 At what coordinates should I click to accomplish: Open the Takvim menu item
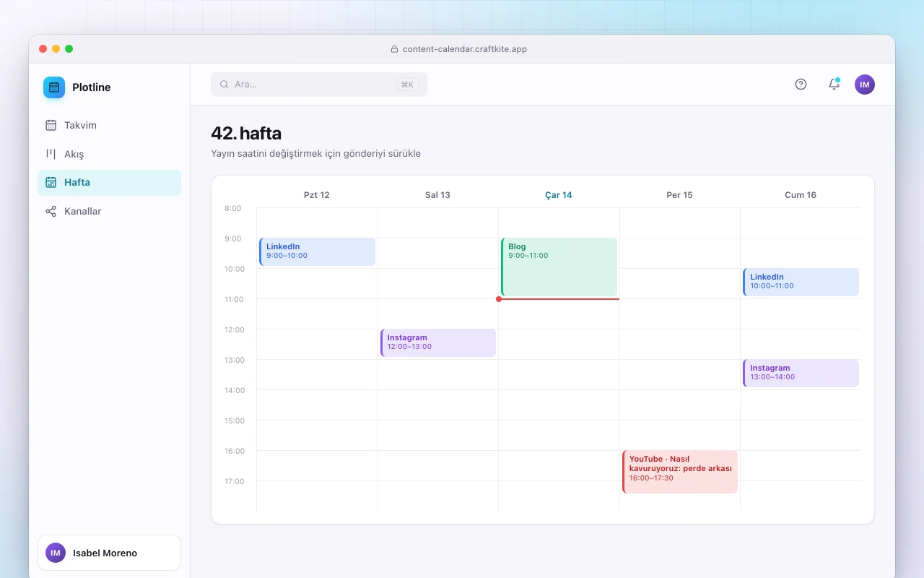tap(109, 125)
